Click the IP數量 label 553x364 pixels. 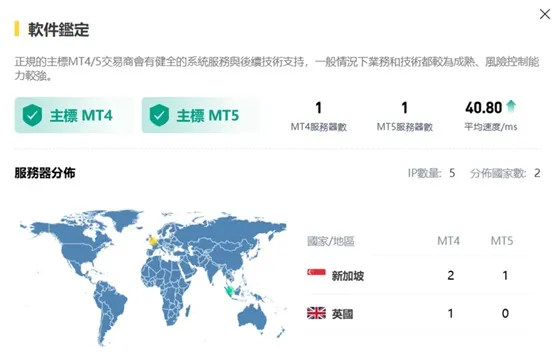(x=425, y=173)
